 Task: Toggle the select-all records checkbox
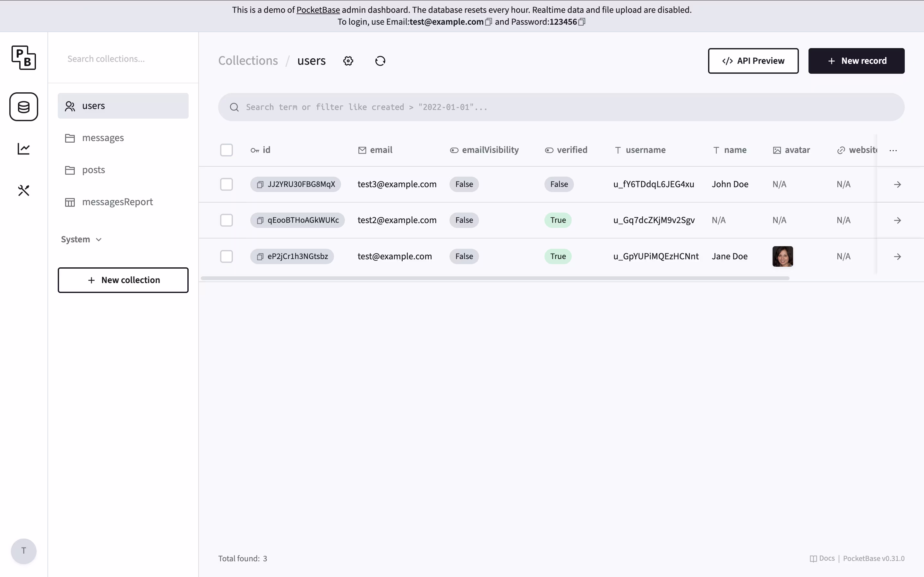pos(227,150)
